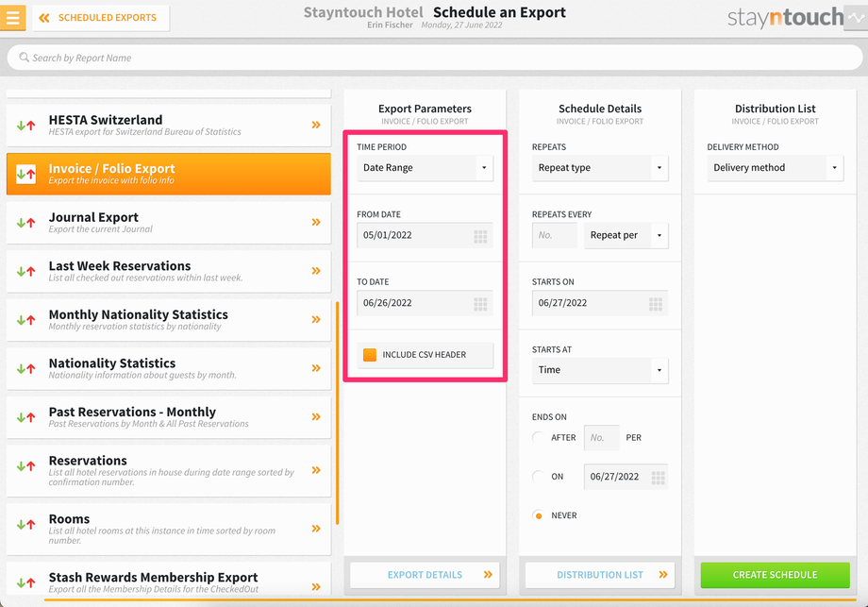Viewport: 868px width, 607px height.
Task: Click To Date field 06/26/2022
Action: click(425, 303)
